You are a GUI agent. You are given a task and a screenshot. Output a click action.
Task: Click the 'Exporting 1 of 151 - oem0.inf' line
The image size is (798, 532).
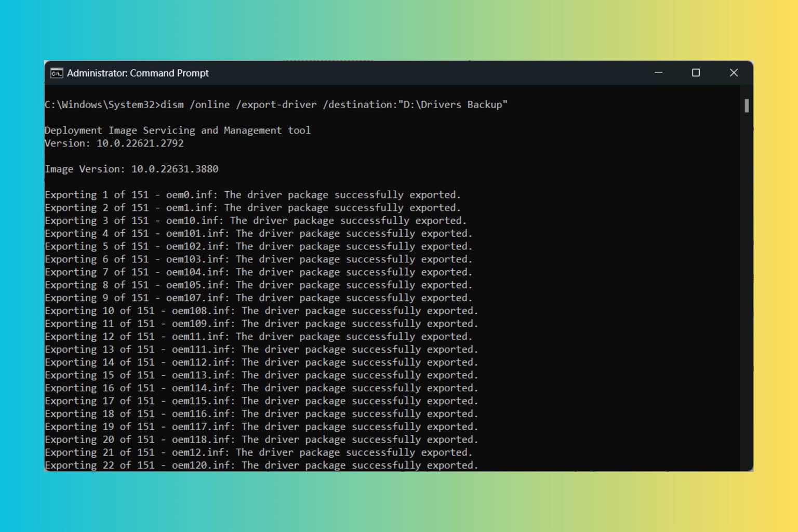tap(253, 195)
